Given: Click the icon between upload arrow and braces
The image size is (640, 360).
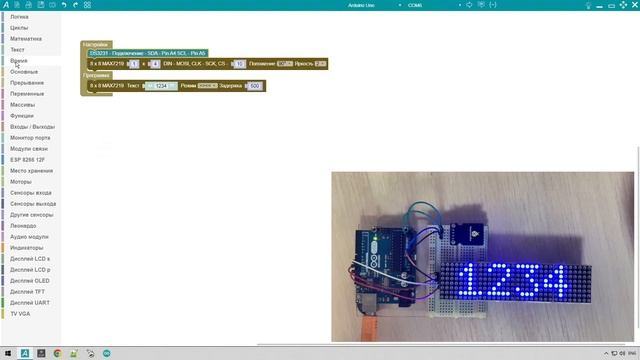Looking at the screenshot, I should [x=481, y=5].
